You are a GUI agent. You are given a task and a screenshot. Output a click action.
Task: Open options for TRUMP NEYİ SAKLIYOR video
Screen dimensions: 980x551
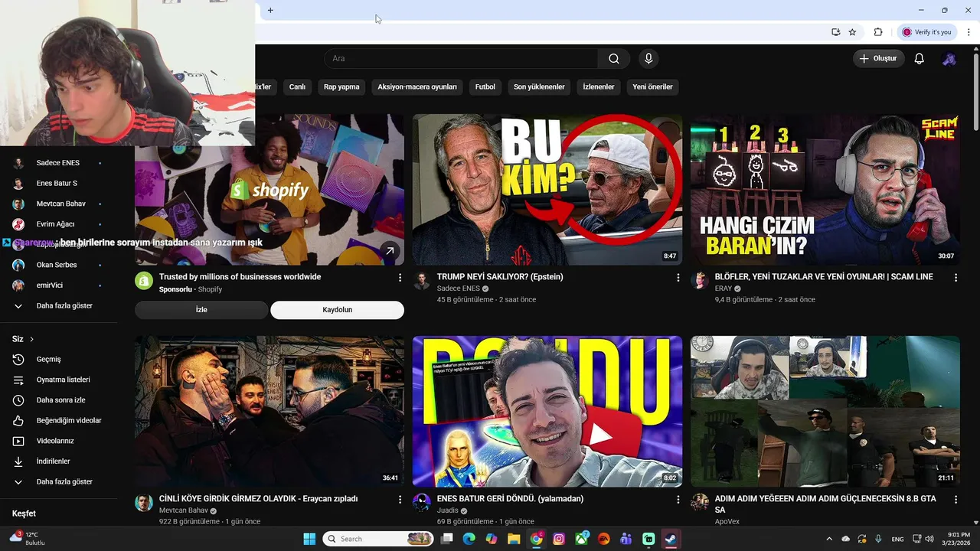click(678, 278)
